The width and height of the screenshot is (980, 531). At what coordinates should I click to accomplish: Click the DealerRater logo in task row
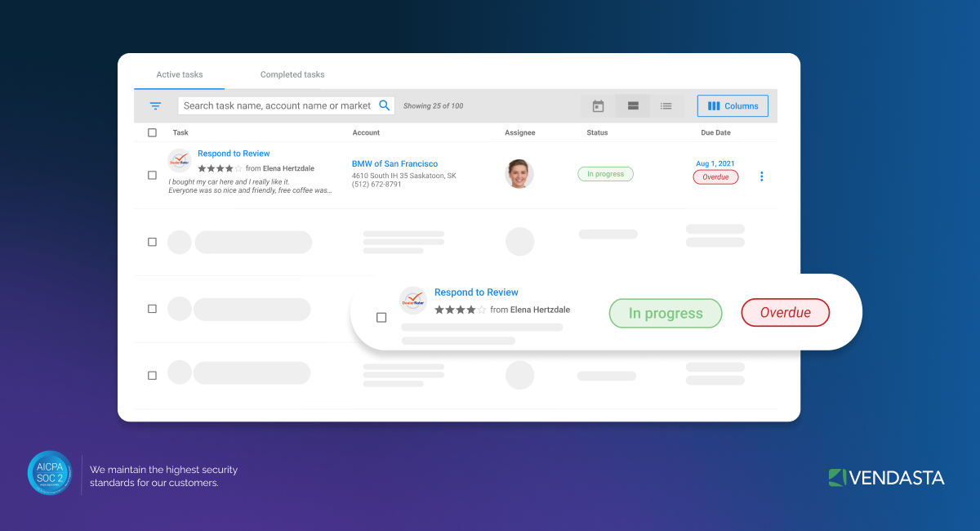180,160
